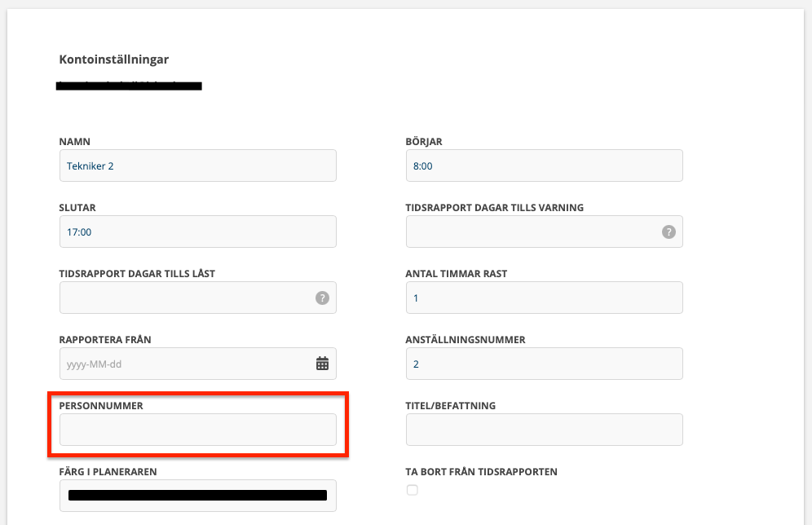Click the Ta bort från tidsrapporten label
Viewport: 812px width, 525px height.
point(481,472)
